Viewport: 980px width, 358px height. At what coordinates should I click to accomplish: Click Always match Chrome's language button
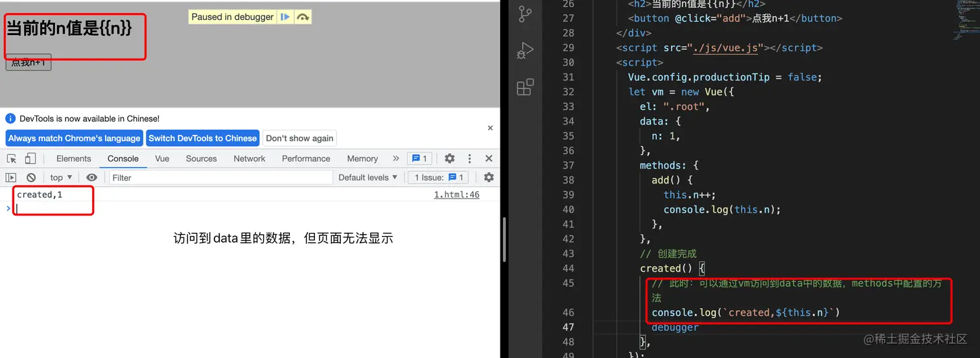click(x=74, y=138)
